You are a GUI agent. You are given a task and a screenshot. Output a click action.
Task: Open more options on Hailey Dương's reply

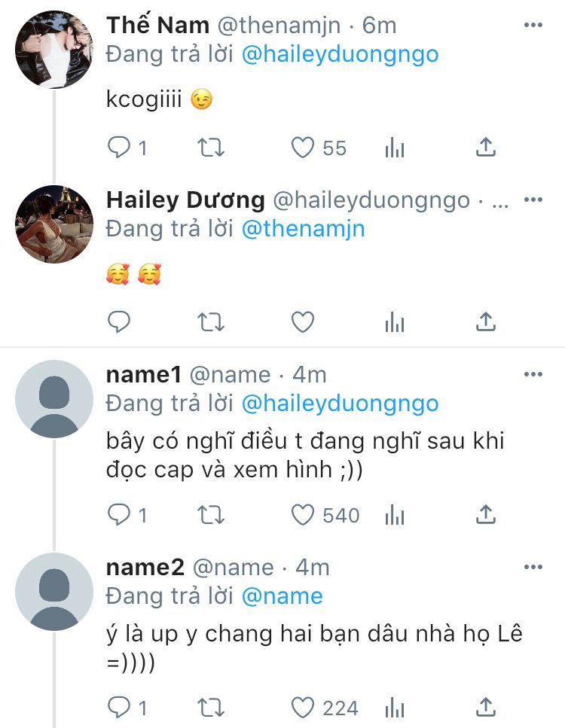(x=533, y=200)
